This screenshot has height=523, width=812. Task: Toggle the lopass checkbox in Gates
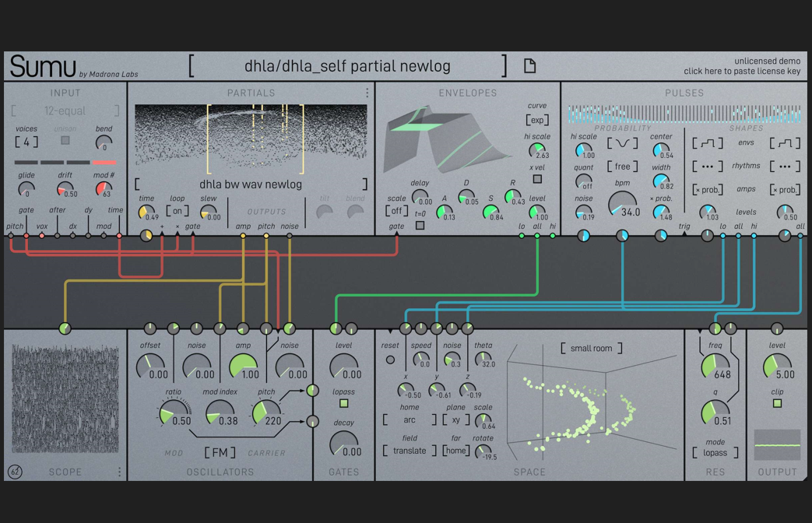pyautogui.click(x=344, y=403)
